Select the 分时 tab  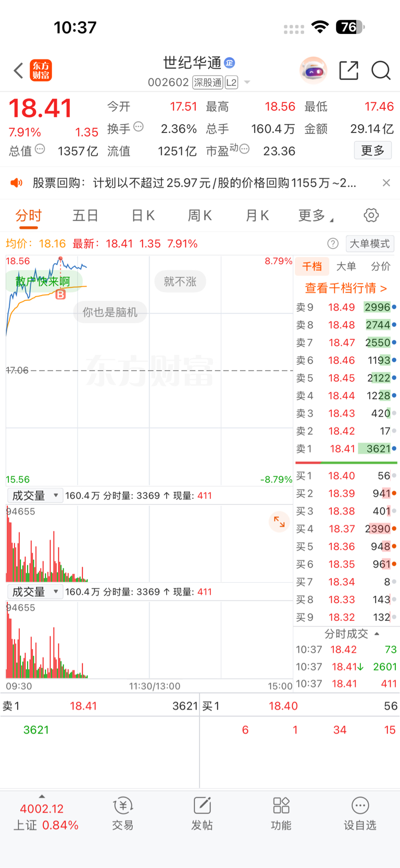pos(28,215)
